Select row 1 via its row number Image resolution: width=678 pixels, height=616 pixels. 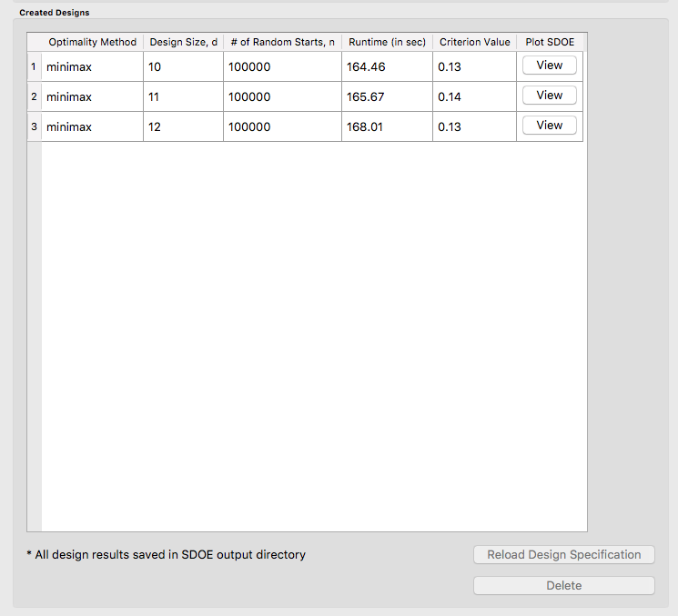point(34,66)
